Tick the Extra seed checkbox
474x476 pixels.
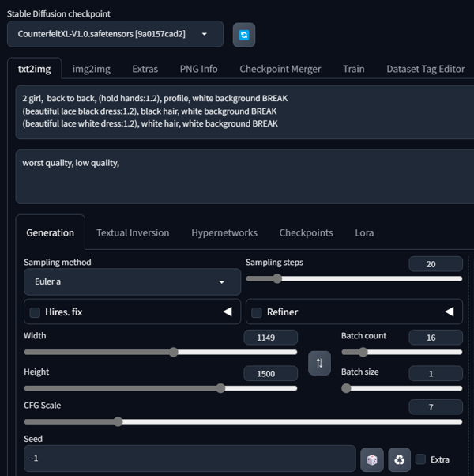pyautogui.click(x=420, y=459)
